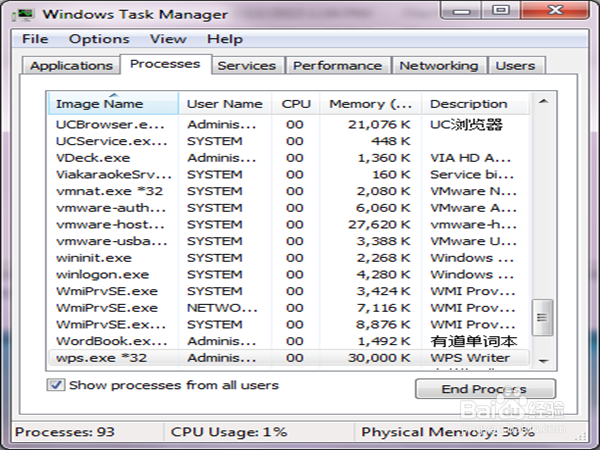Select WmiPrvSE.exe run by NETWO...

click(x=289, y=308)
